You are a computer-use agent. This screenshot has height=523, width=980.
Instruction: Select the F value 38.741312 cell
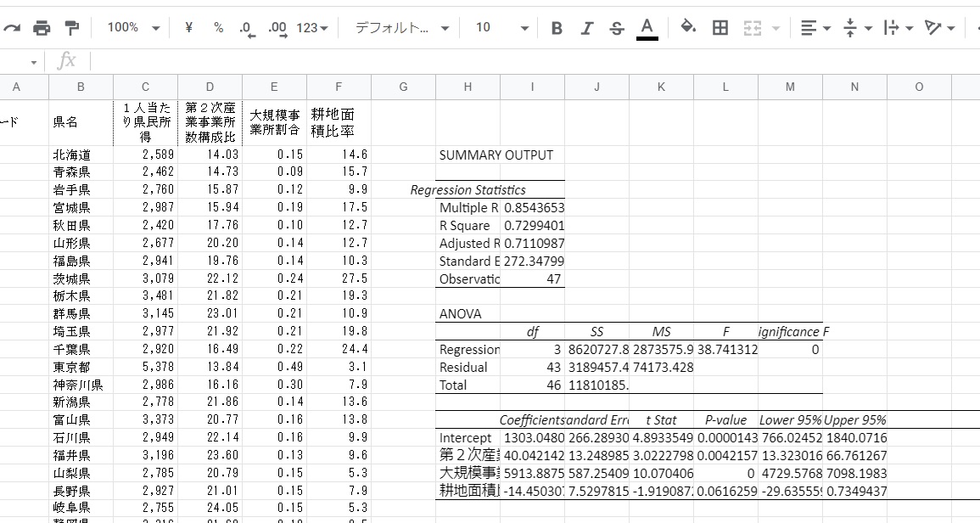[x=725, y=350]
